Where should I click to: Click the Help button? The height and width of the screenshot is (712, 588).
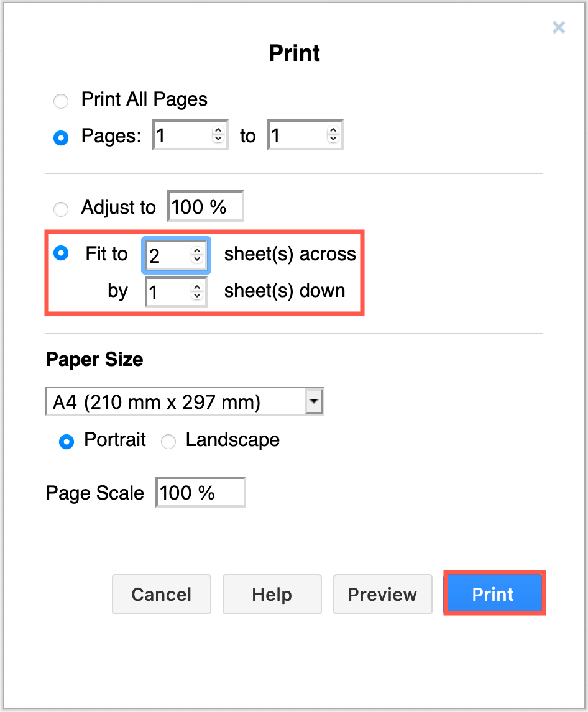click(272, 594)
